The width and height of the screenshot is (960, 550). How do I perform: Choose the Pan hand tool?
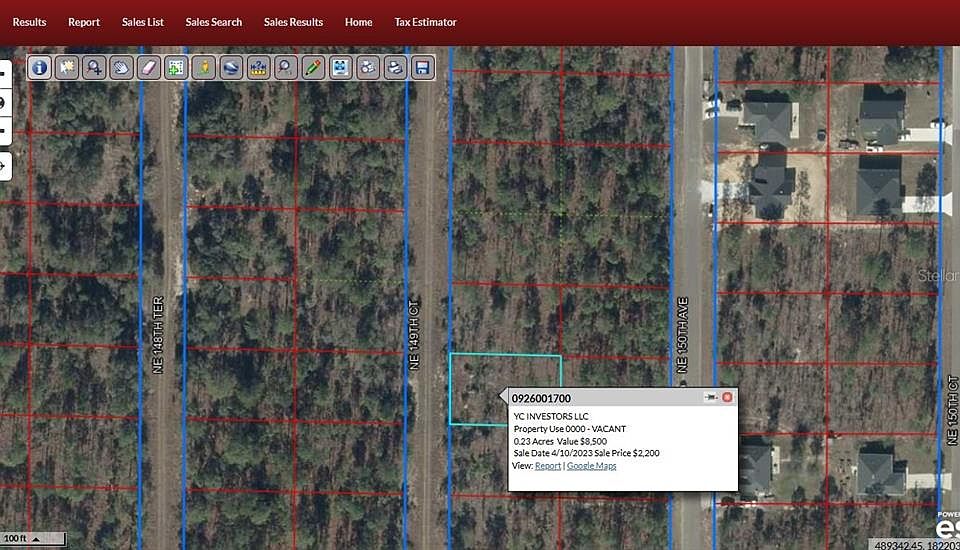click(121, 67)
